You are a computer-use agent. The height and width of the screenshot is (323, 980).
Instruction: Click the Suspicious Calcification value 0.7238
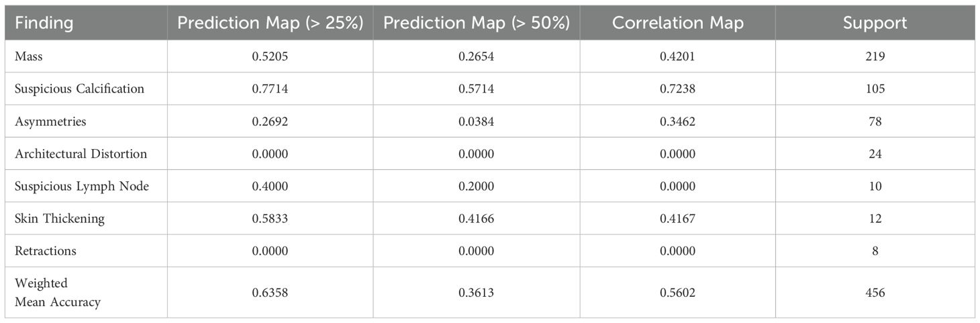tap(677, 89)
